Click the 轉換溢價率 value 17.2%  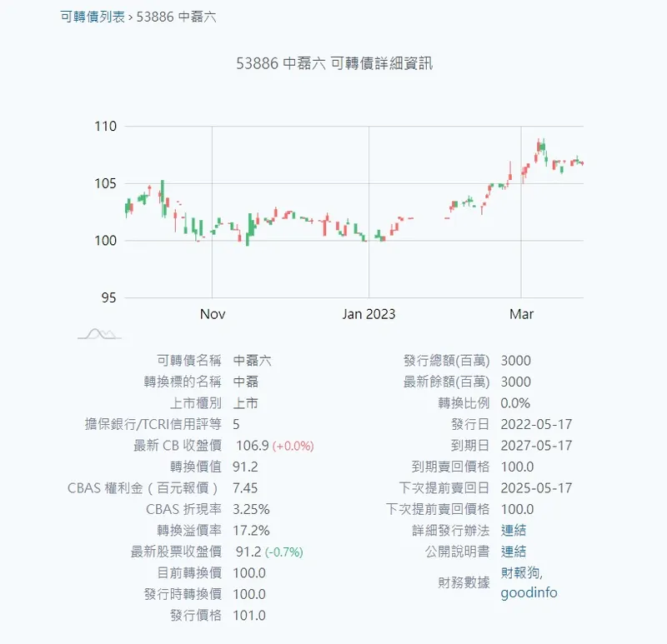tap(251, 531)
